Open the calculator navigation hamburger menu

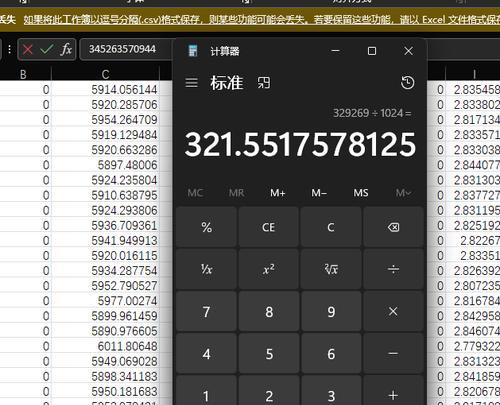point(191,82)
